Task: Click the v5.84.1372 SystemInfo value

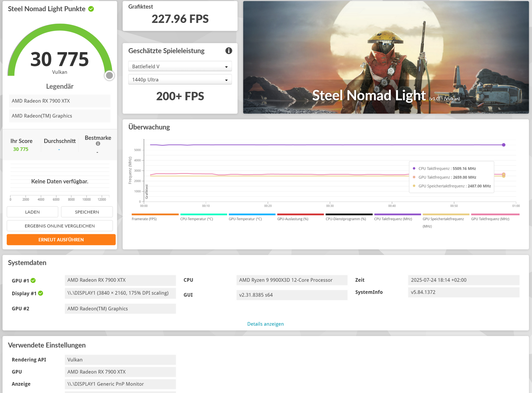Action: click(x=464, y=292)
